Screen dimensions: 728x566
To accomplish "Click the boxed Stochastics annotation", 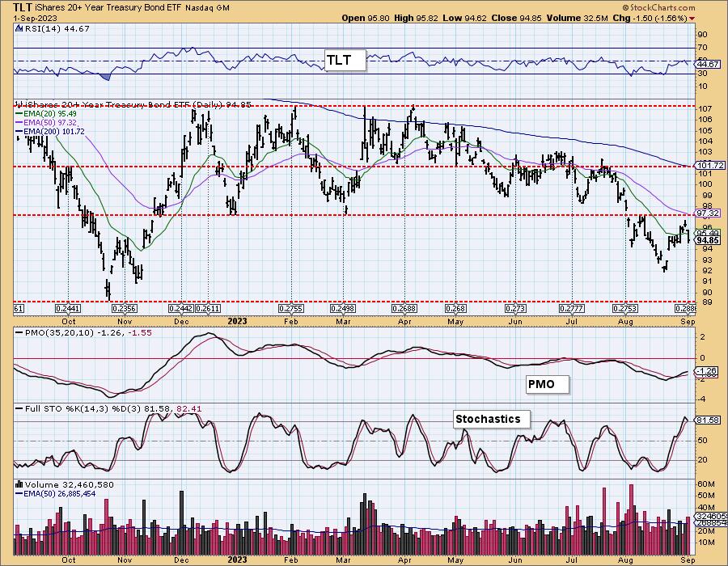I will coord(492,419).
